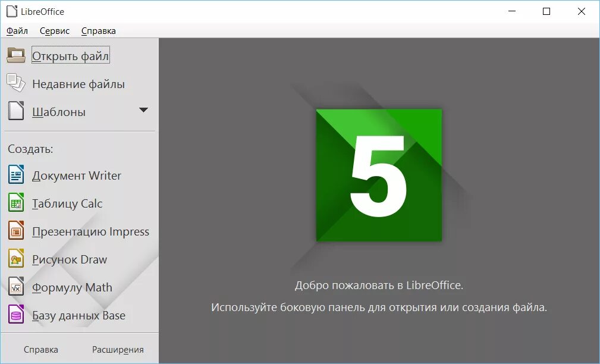Maximize the LibreOffice window
Screen dimensions: 600x364
(x=546, y=11)
